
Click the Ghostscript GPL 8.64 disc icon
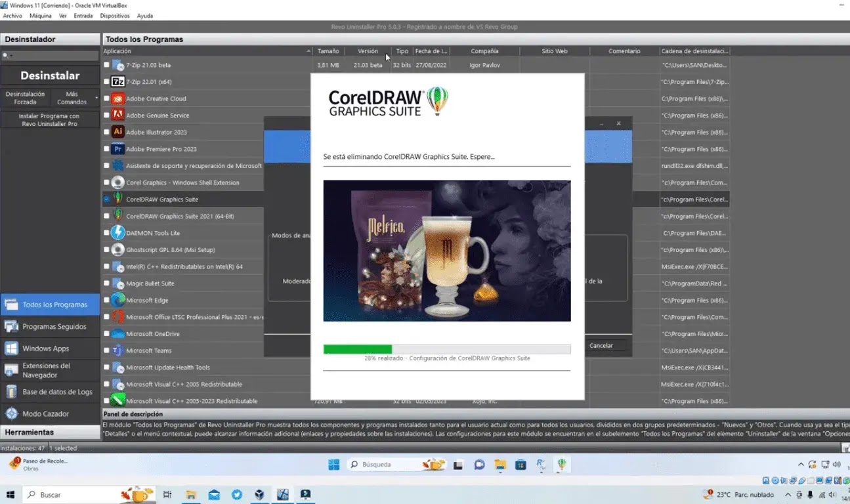118,249
